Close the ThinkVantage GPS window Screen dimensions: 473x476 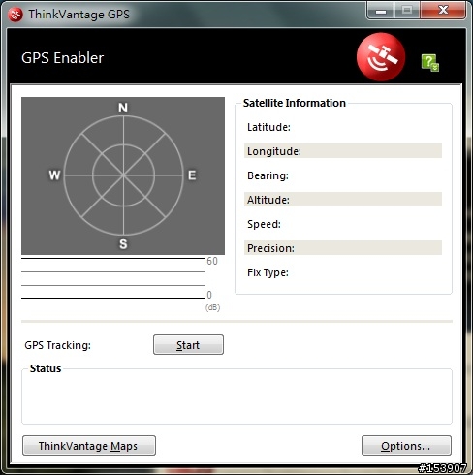click(443, 11)
